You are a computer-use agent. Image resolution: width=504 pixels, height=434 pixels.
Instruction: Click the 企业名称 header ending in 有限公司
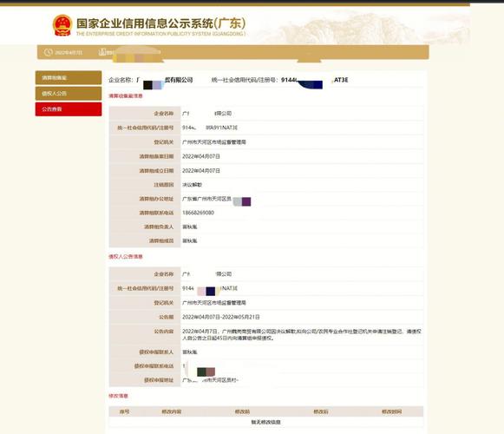pos(150,80)
